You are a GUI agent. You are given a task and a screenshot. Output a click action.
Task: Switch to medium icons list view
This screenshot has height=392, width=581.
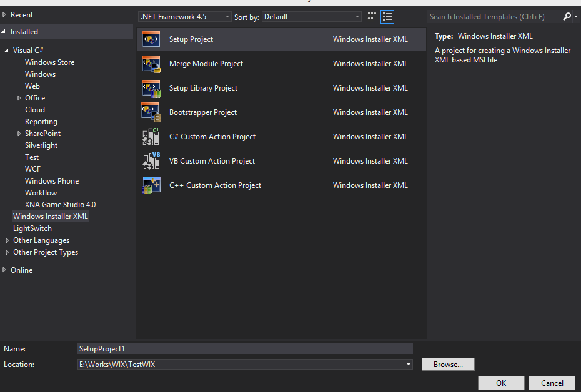click(x=387, y=17)
